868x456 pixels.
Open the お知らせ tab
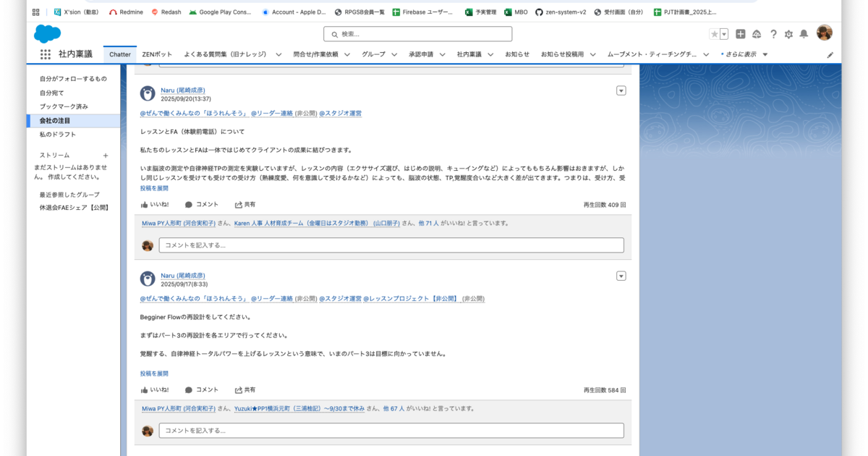517,54
